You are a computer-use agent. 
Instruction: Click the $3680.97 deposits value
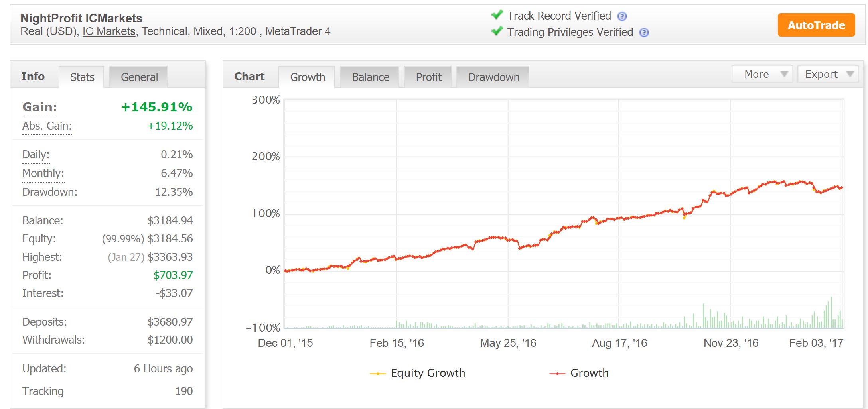coord(170,322)
